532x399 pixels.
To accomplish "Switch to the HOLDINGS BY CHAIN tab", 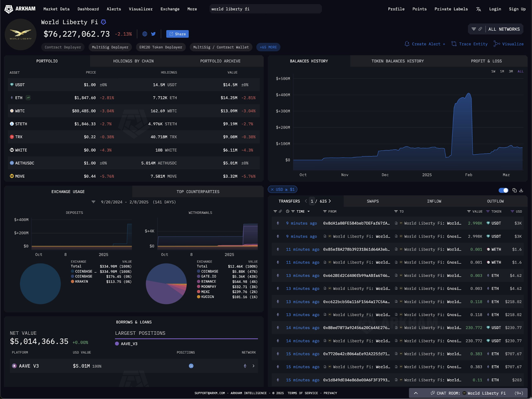I will [x=133, y=61].
